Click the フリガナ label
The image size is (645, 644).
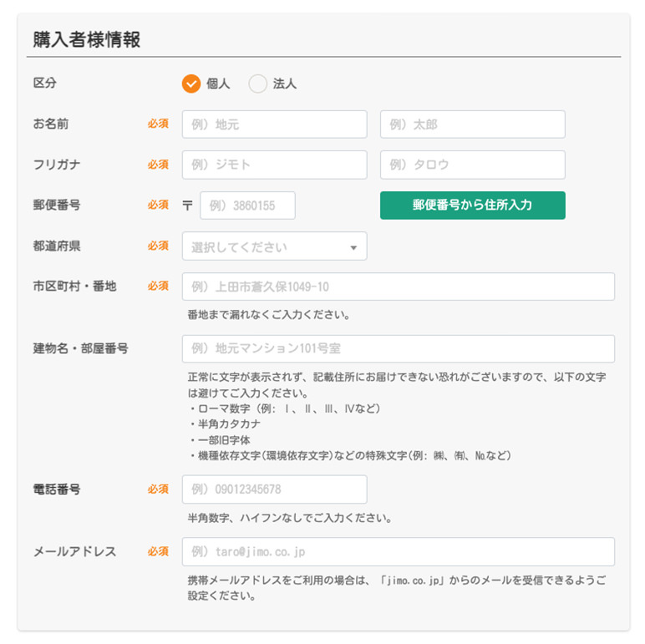point(57,165)
